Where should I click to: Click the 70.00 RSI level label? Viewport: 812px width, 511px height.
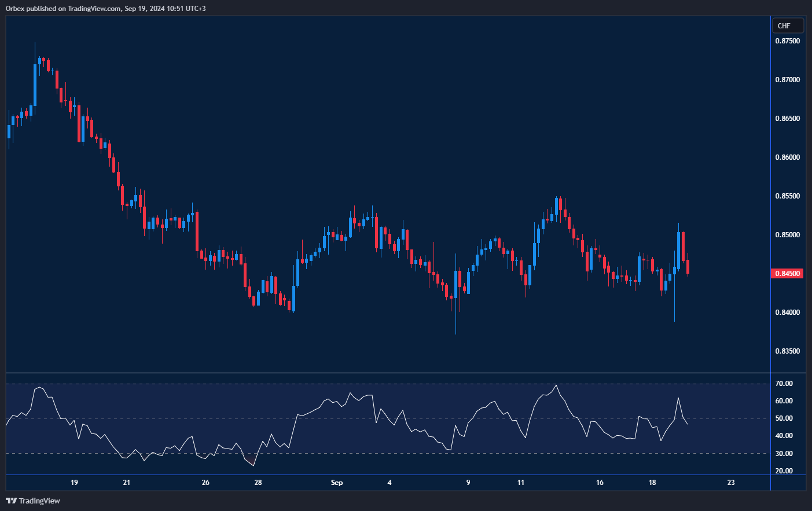pos(784,384)
